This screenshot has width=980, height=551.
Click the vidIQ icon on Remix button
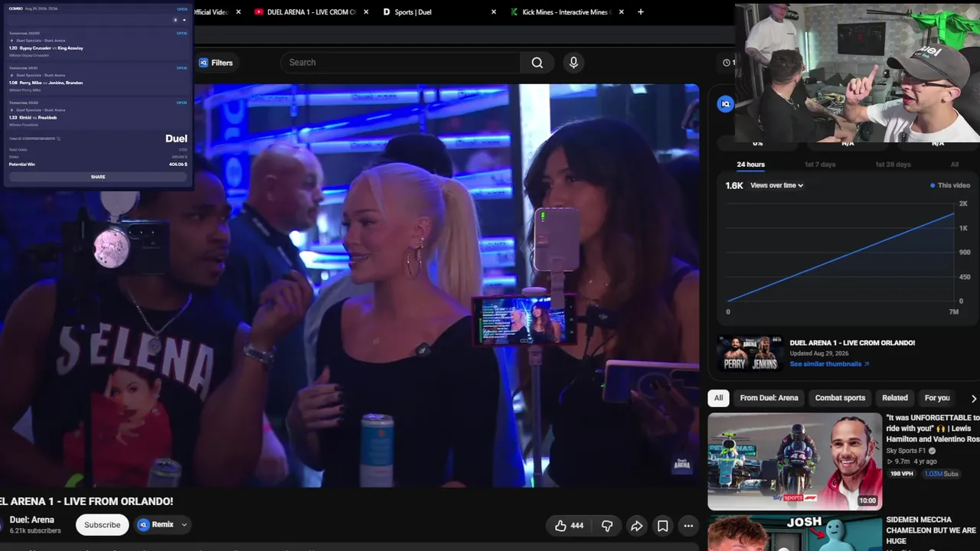pyautogui.click(x=143, y=525)
